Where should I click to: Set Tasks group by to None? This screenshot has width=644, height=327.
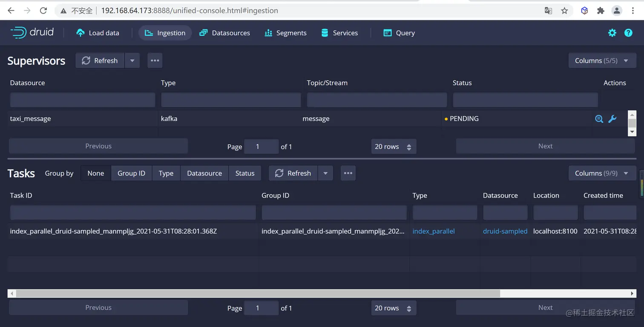[x=96, y=173]
